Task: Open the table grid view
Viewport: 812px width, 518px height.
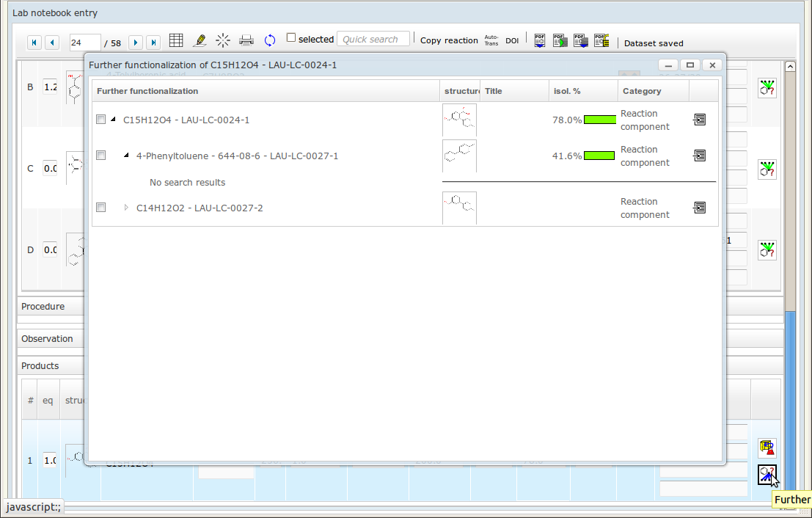Action: [x=176, y=40]
